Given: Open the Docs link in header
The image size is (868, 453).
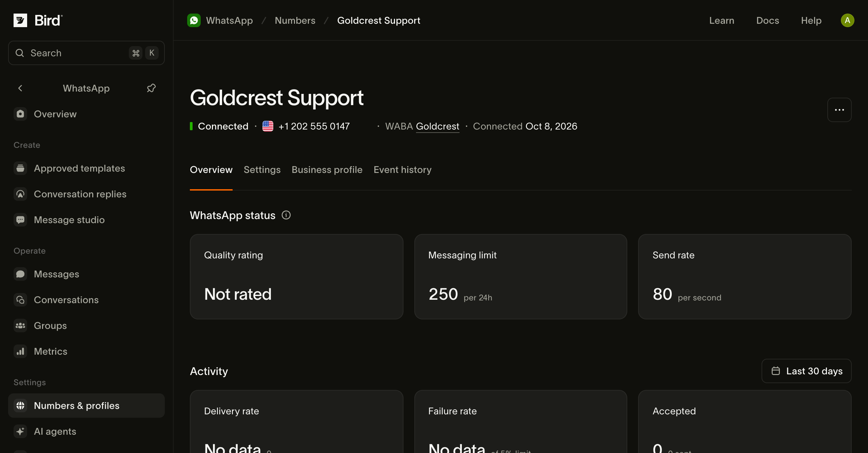Looking at the screenshot, I should (x=768, y=20).
